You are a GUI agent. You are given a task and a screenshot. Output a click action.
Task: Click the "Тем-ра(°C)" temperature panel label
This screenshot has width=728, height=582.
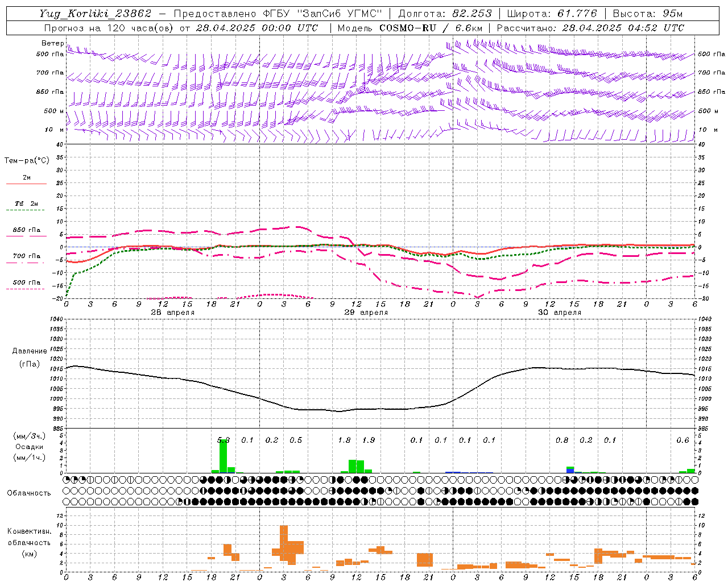[27, 161]
